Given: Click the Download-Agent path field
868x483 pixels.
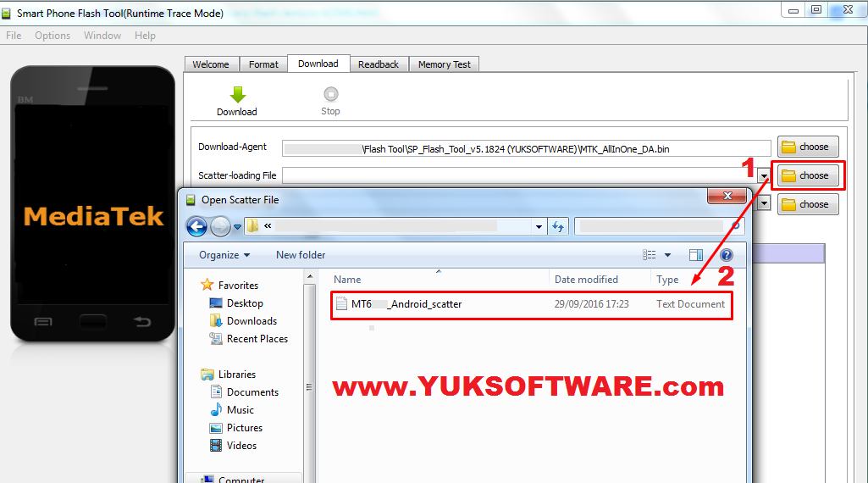Looking at the screenshot, I should [x=527, y=148].
